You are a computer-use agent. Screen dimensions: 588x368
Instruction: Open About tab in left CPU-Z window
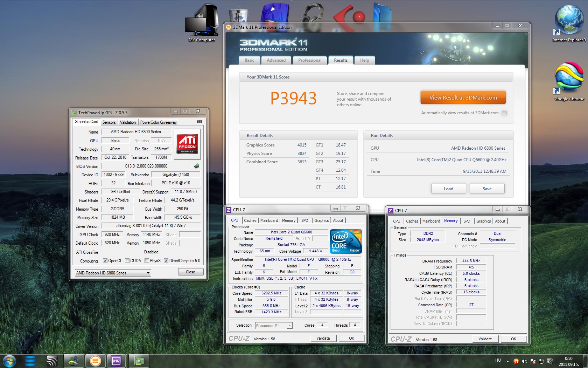click(x=338, y=220)
